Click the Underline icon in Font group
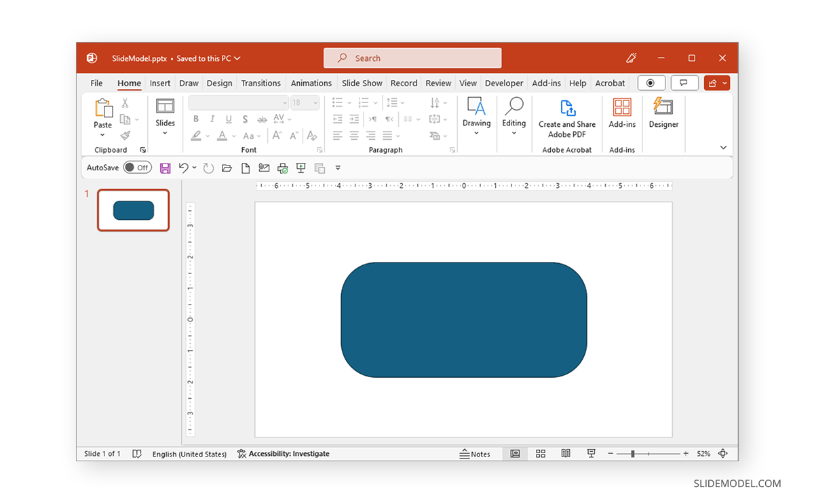The width and height of the screenshot is (814, 504). click(229, 119)
